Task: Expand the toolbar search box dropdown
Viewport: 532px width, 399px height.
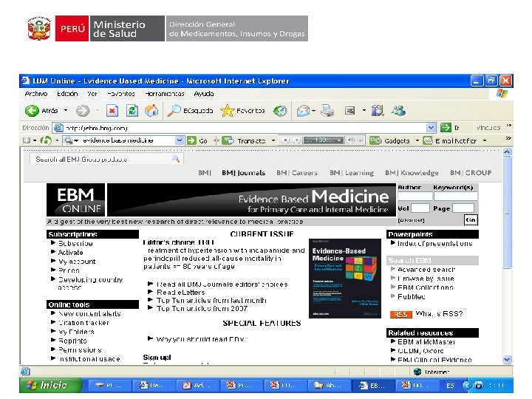Action: [x=180, y=140]
